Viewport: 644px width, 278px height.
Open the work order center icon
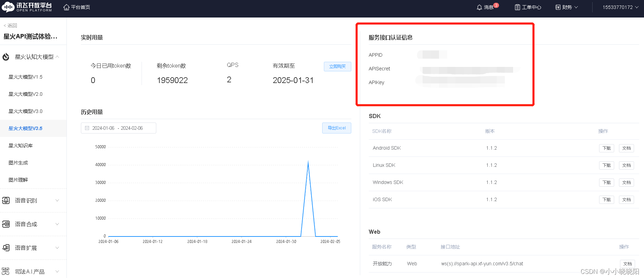pos(518,7)
